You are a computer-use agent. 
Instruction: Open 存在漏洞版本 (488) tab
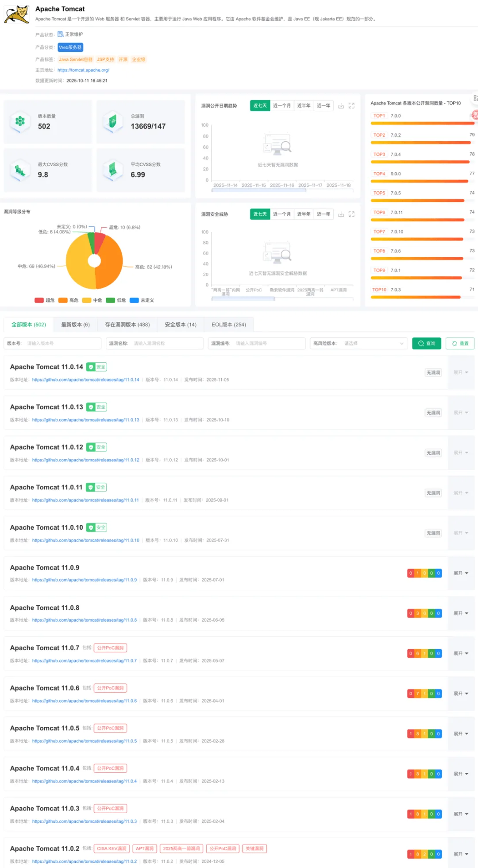127,325
